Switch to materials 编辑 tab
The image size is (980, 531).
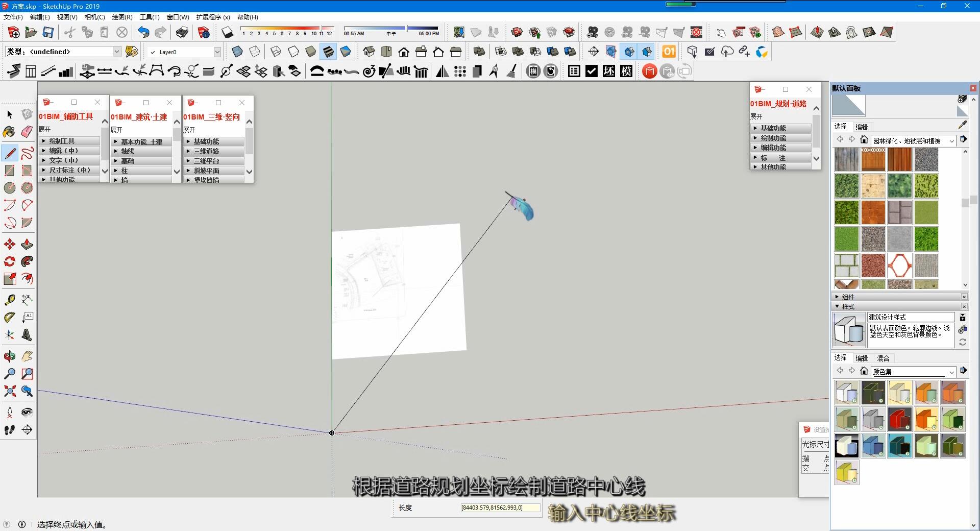(x=862, y=127)
